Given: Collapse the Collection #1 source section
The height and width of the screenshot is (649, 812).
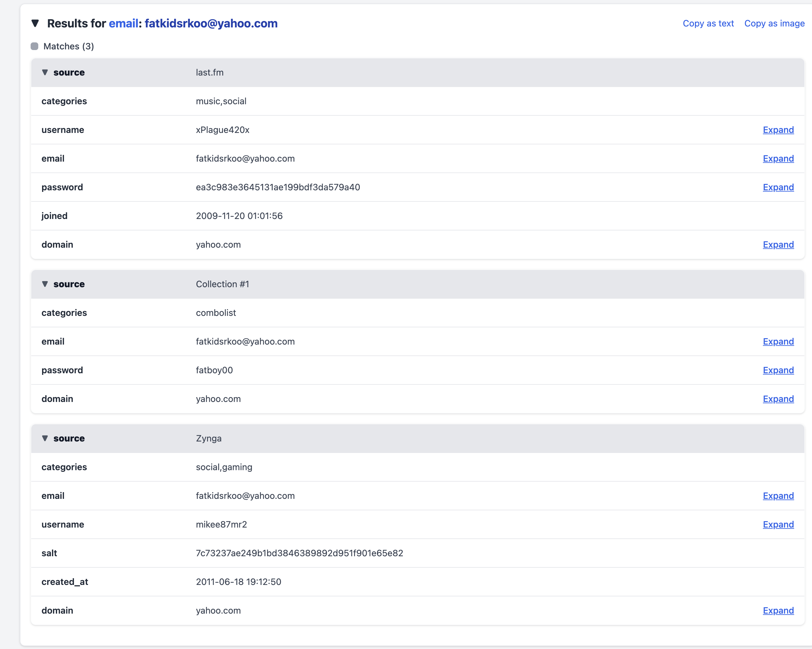Looking at the screenshot, I should [45, 284].
